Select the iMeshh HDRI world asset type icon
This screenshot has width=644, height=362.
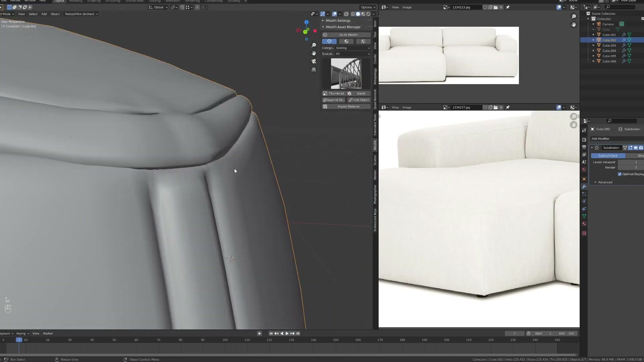pyautogui.click(x=363, y=42)
